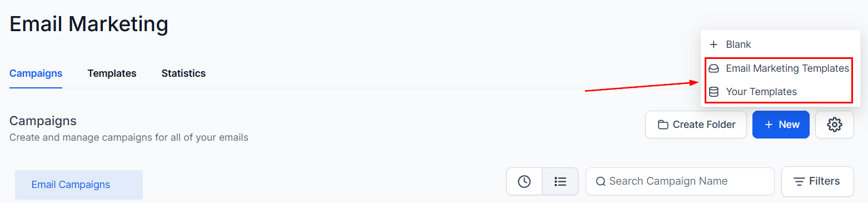Switch to the Templates tab
Image resolution: width=868 pixels, height=203 pixels.
[112, 73]
